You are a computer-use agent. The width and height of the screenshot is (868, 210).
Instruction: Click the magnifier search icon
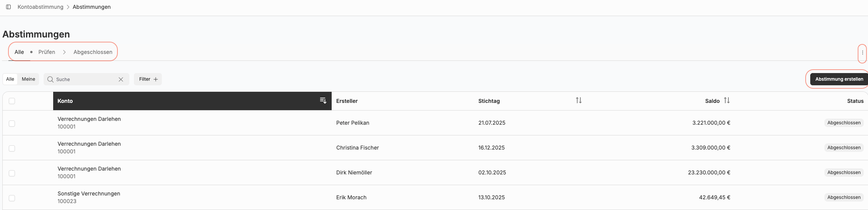[x=50, y=79]
